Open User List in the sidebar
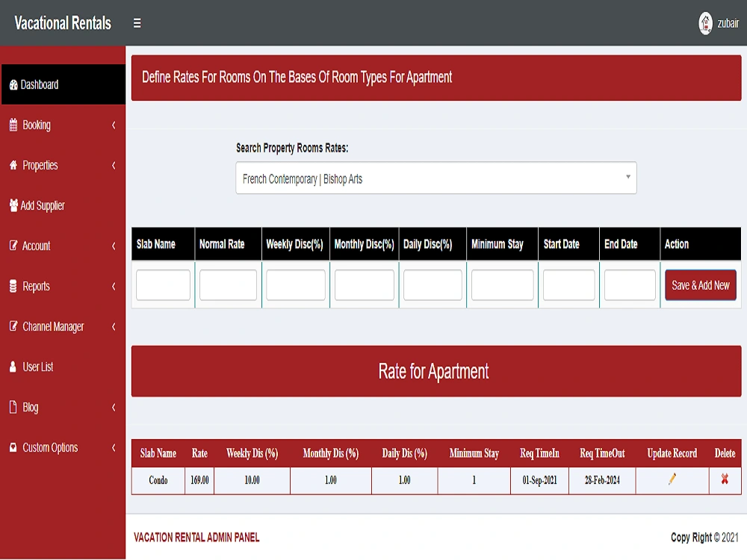 point(63,367)
